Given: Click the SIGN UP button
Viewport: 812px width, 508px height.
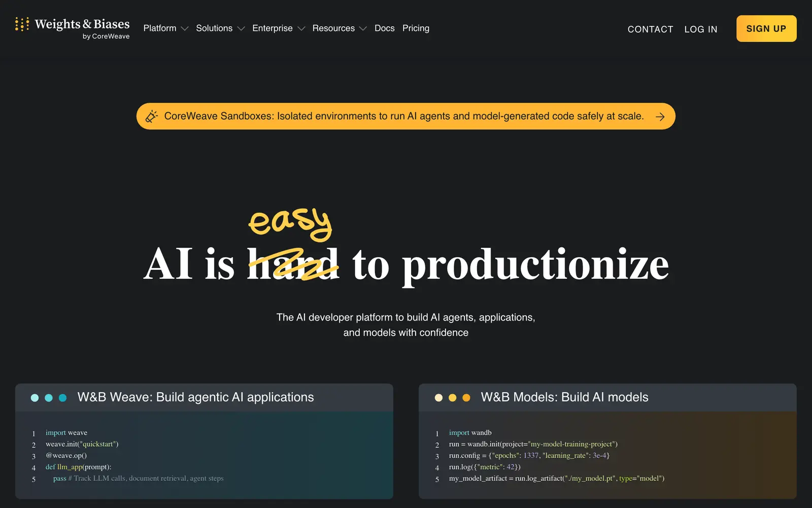Looking at the screenshot, I should coord(766,29).
